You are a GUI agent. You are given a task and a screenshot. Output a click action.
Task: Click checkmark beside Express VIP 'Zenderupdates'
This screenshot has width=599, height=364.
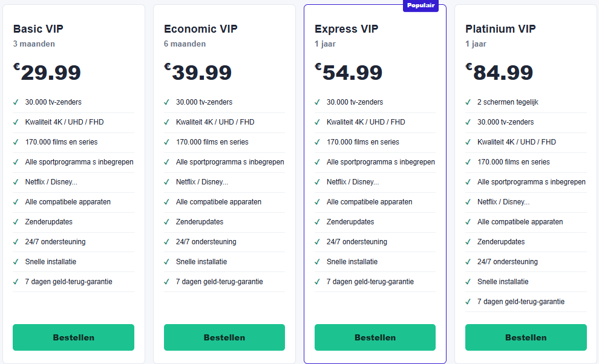click(317, 221)
